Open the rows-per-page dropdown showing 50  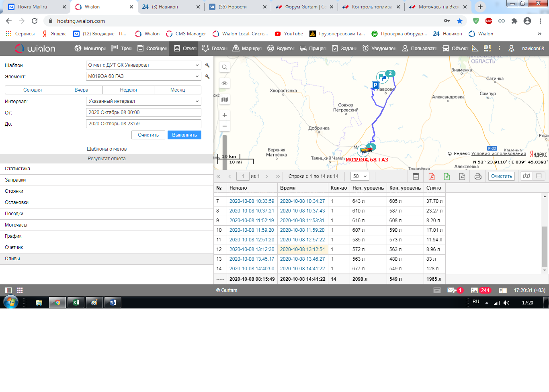[360, 176]
